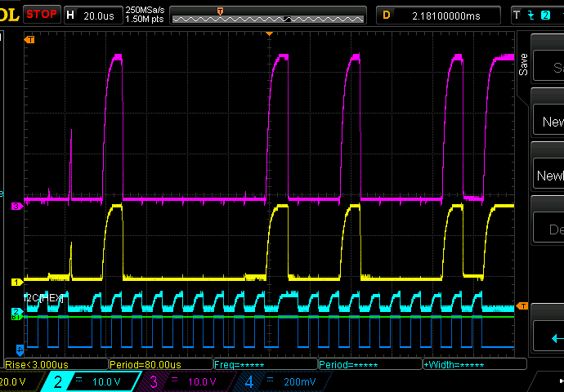Click the magenta channel 3 ground marker
Image resolution: width=564 pixels, height=392 pixels.
(x=17, y=207)
